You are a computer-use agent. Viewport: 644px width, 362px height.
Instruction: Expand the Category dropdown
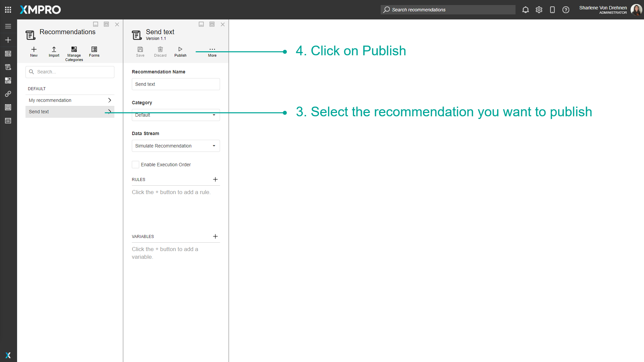[214, 115]
